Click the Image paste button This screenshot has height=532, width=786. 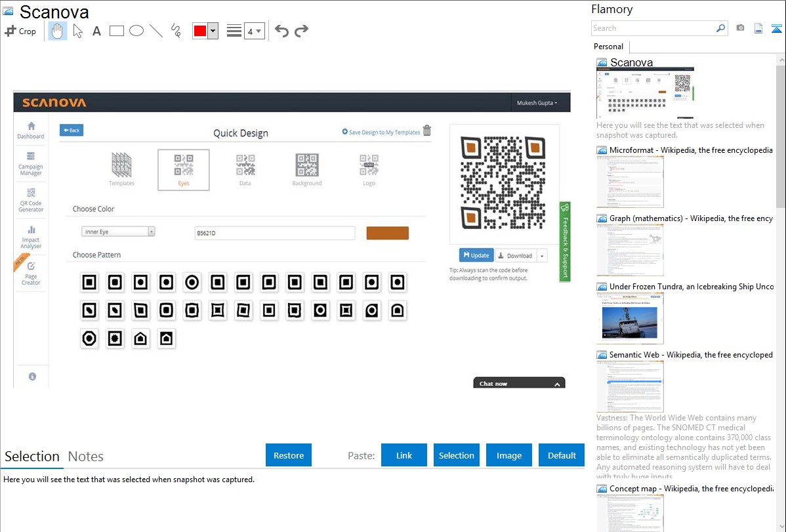click(508, 455)
